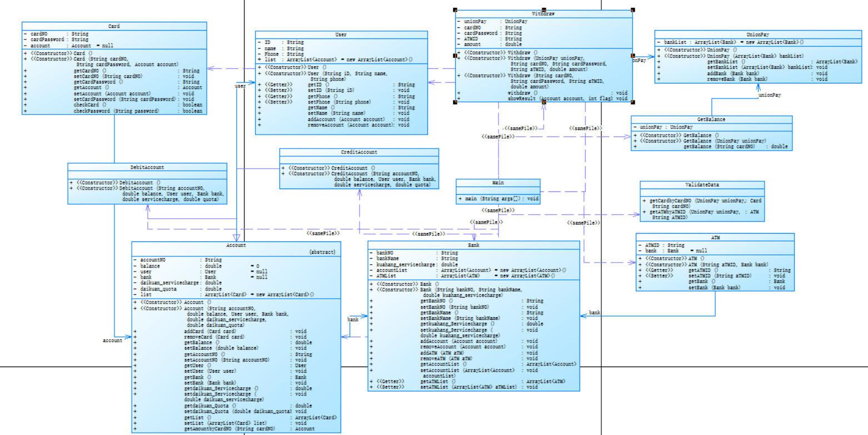
Task: Select the GetBalance class box title
Action: click(x=712, y=120)
